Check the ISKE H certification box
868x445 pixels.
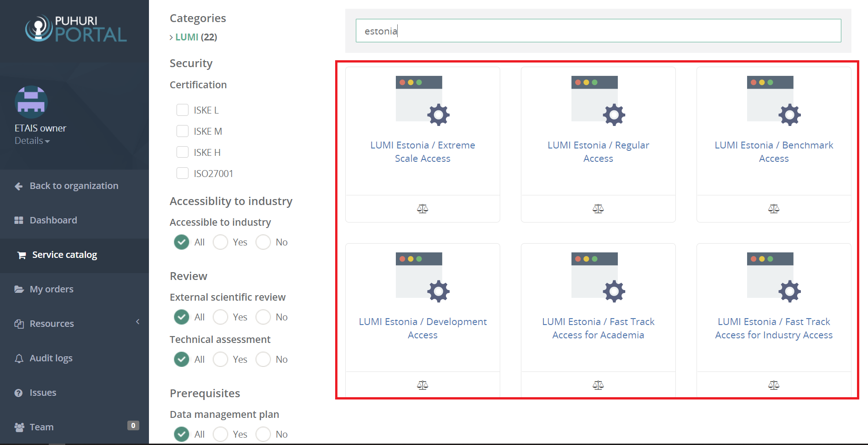tap(183, 152)
